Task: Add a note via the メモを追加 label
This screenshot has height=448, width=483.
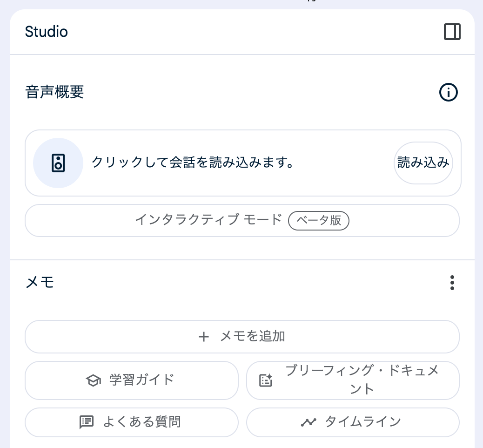Action: click(252, 336)
